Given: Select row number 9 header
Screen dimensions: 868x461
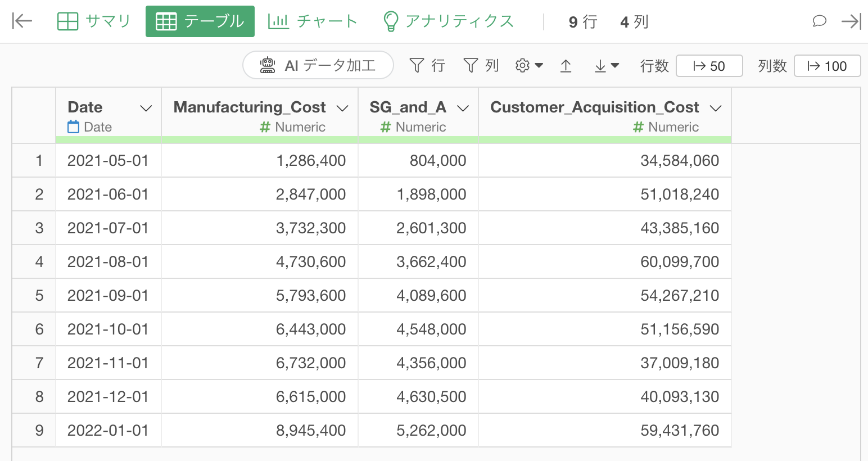Looking at the screenshot, I should [x=34, y=431].
